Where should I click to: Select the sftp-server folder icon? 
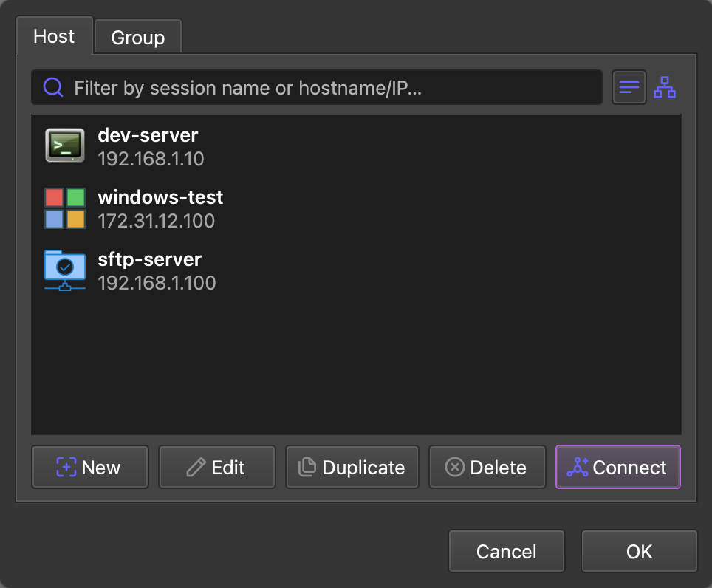pyautogui.click(x=65, y=270)
